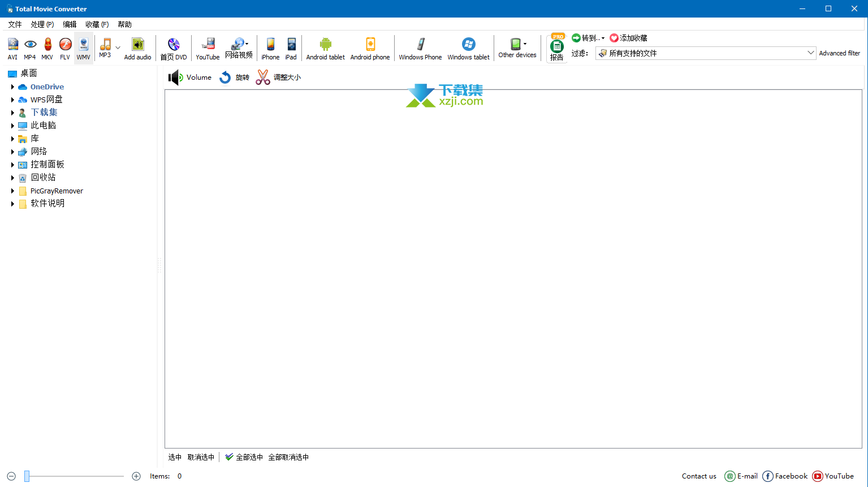Click the 取消选中 button
The width and height of the screenshot is (868, 487).
pyautogui.click(x=201, y=457)
